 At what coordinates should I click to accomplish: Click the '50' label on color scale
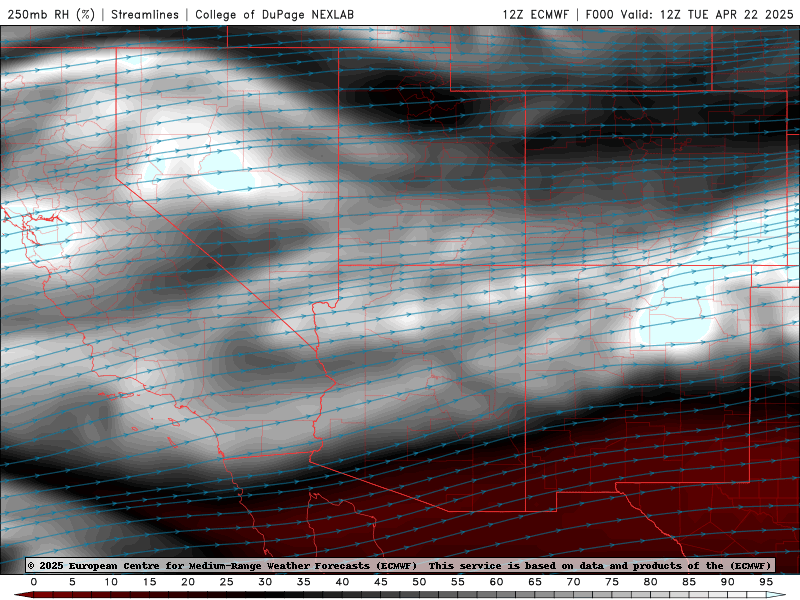(419, 582)
